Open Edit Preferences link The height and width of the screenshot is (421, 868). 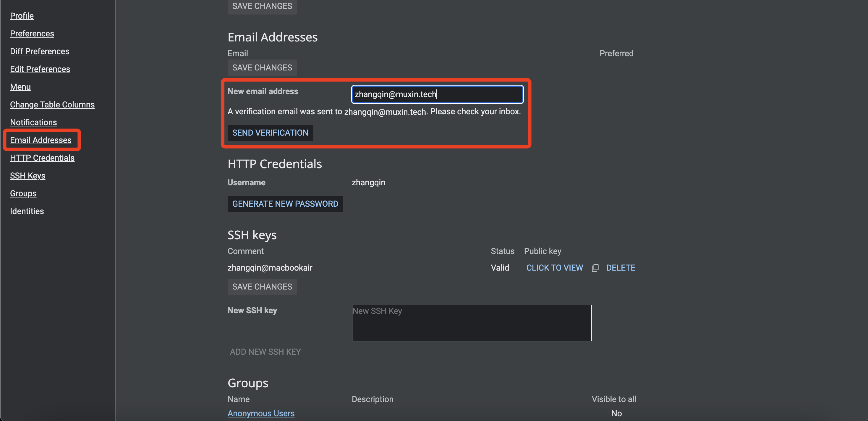point(40,69)
